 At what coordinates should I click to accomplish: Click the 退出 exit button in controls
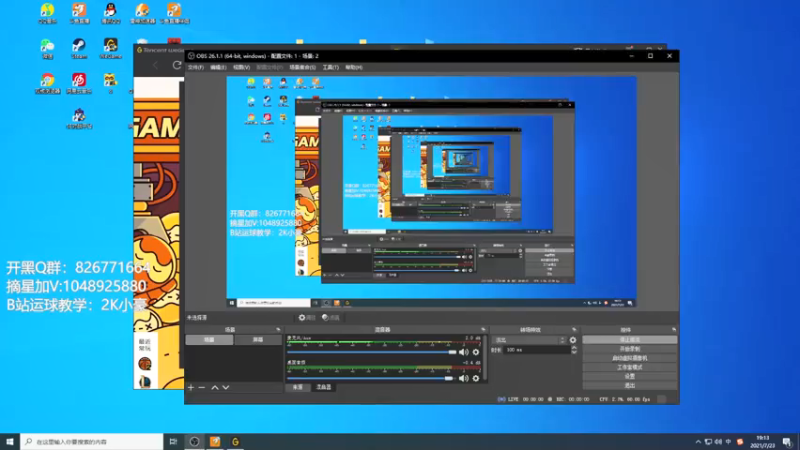click(630, 386)
